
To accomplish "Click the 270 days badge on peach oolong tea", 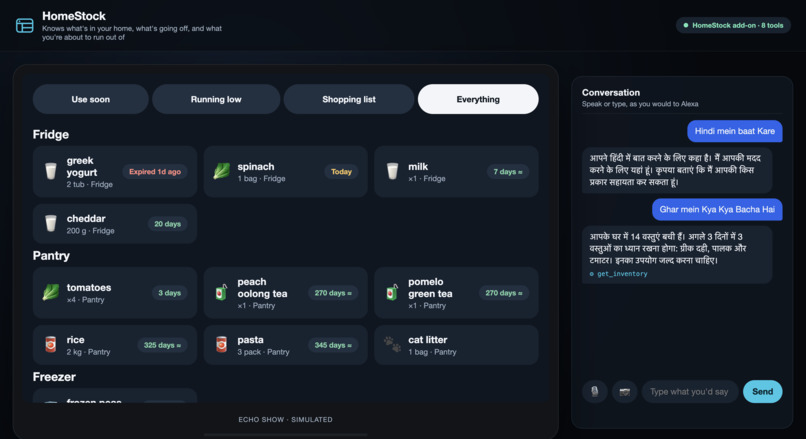I will point(333,293).
